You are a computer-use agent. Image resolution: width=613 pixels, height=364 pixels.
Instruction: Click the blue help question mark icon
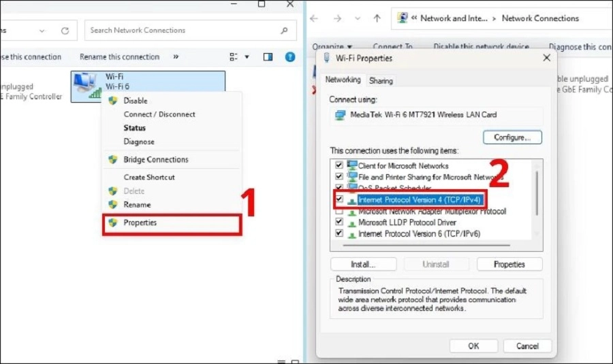click(290, 57)
